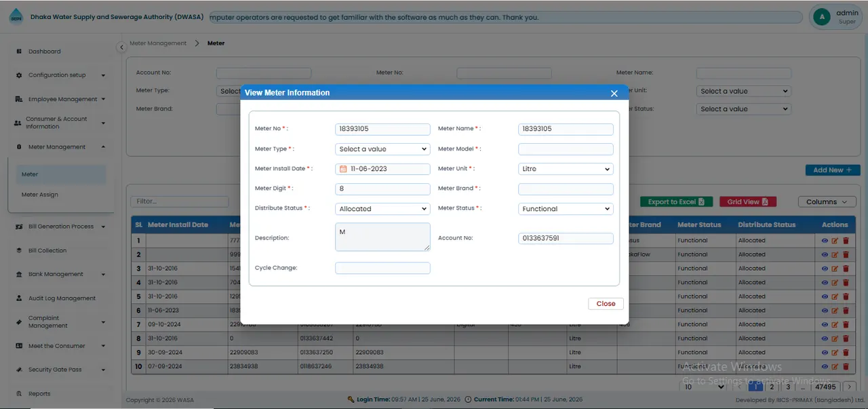Screen dimensions: 868x409
Task: Click the edit icon in table row 7
Action: coord(835,325)
